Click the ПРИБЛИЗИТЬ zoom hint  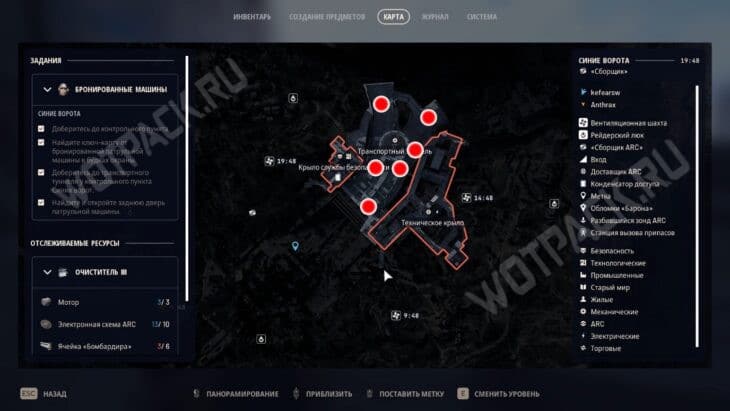323,394
